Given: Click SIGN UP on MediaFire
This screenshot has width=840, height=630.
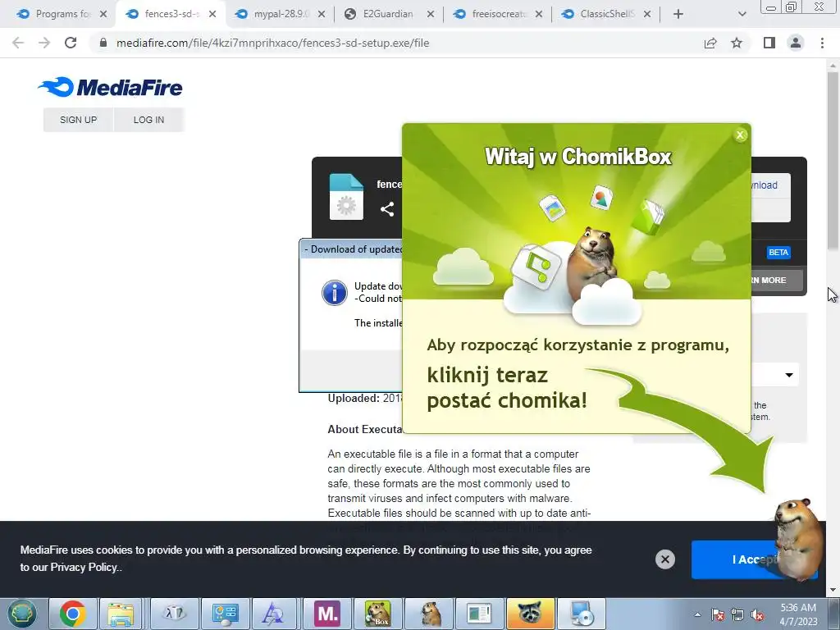Looking at the screenshot, I should (x=78, y=120).
